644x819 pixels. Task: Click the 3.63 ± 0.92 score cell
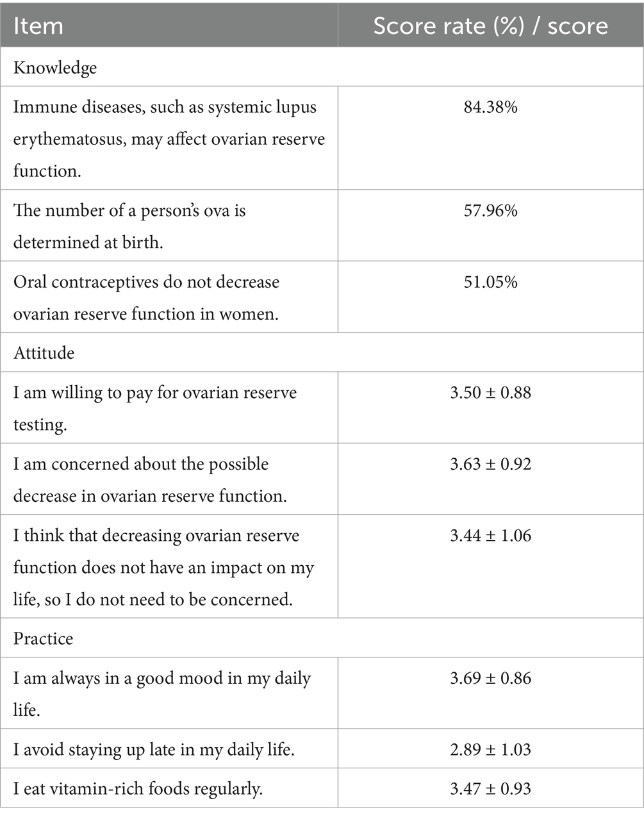490,463
